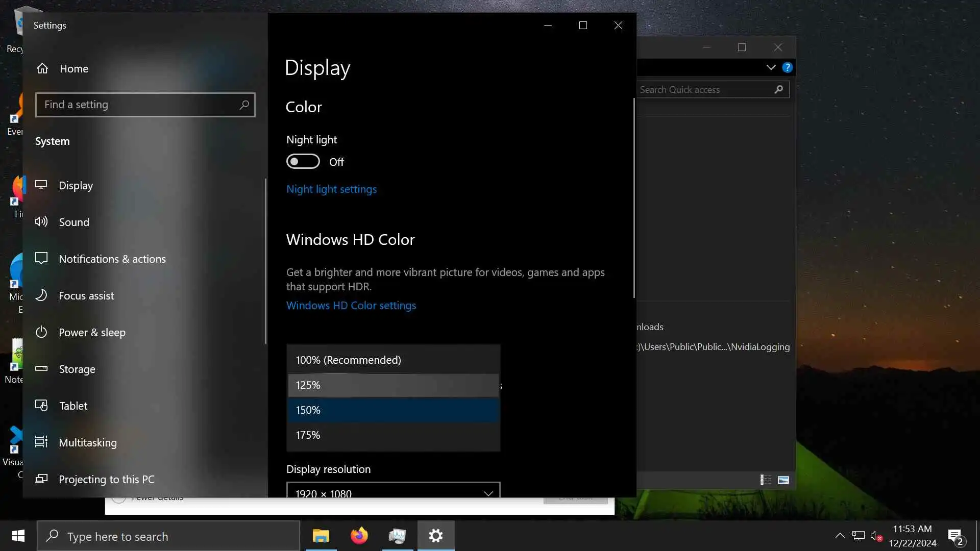Open Tablet settings from sidebar
This screenshot has height=551, width=980.
[x=73, y=406]
